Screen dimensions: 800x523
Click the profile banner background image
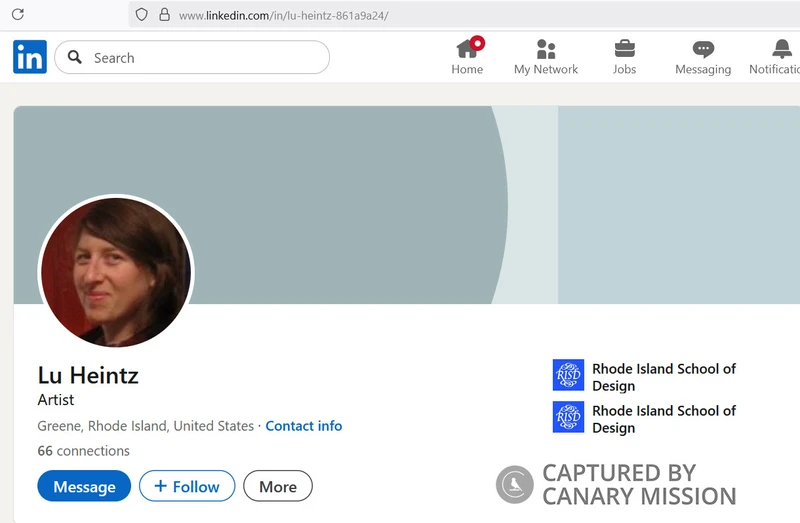(408, 204)
